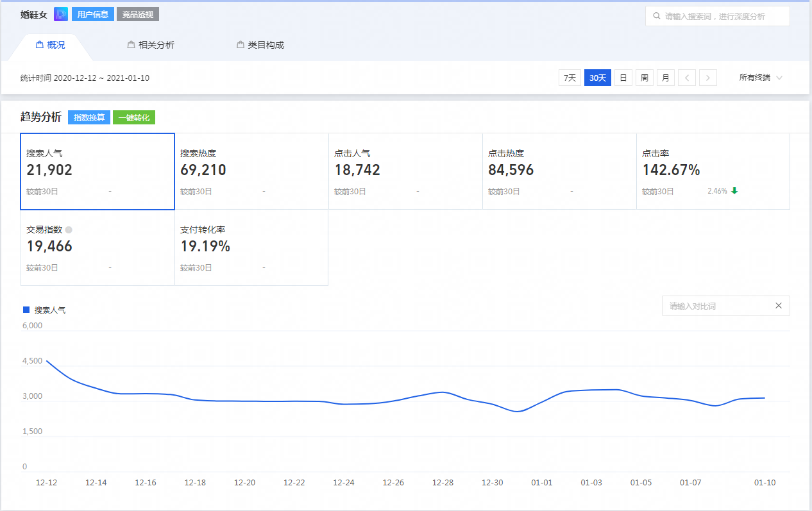This screenshot has height=511, width=812.
Task: Select the 搜索热度 metric card
Action: tap(251, 171)
